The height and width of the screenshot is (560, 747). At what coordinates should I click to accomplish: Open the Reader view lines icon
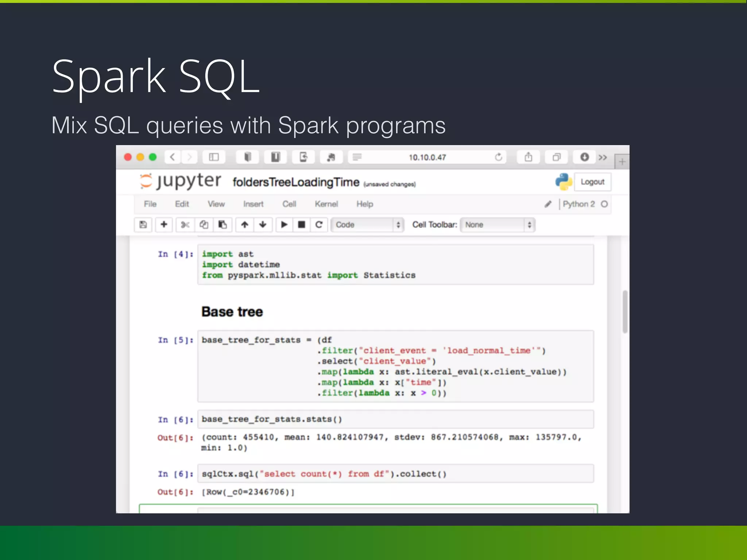(357, 157)
